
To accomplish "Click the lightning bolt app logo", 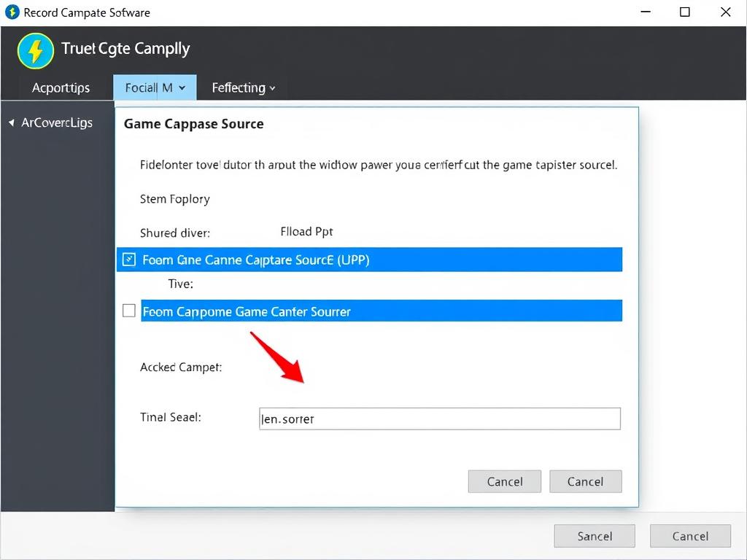I will click(35, 50).
